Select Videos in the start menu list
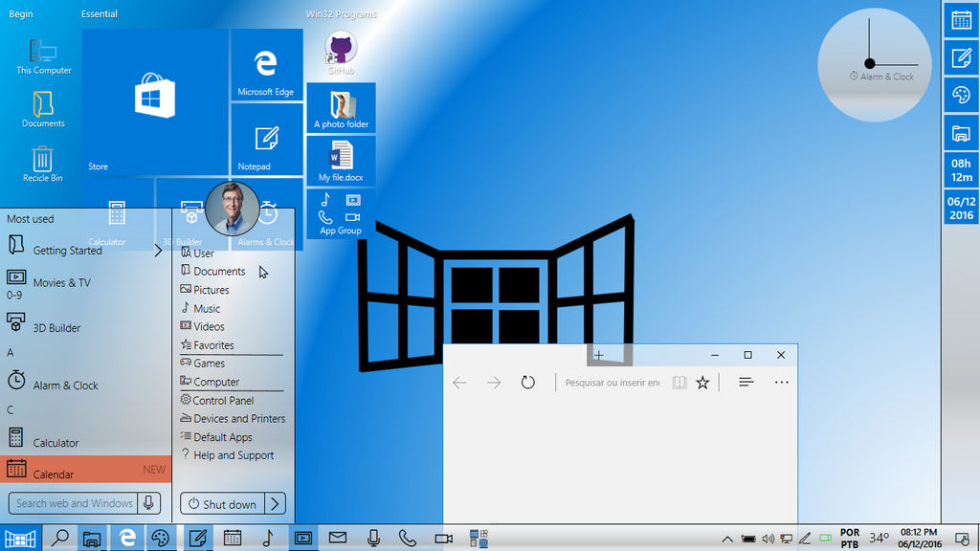Screen dimensions: 980x551 coord(202,326)
